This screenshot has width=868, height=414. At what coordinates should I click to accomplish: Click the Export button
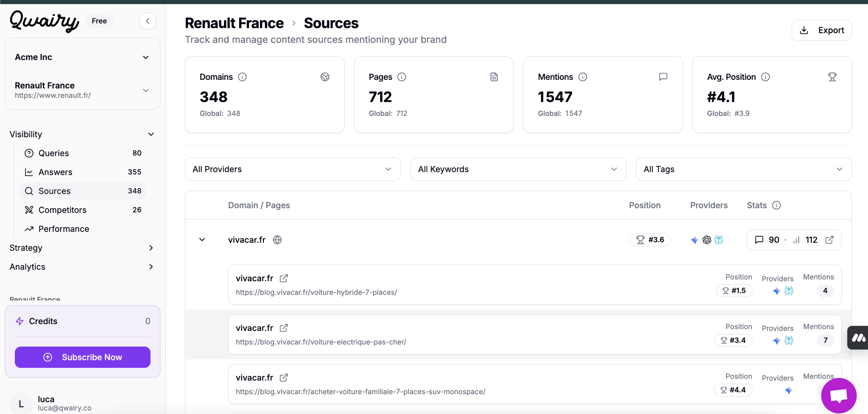[822, 30]
